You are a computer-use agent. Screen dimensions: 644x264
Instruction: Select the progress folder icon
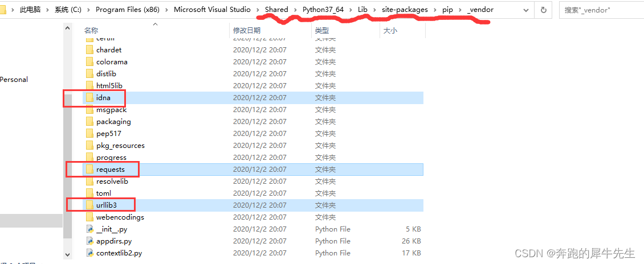point(90,158)
